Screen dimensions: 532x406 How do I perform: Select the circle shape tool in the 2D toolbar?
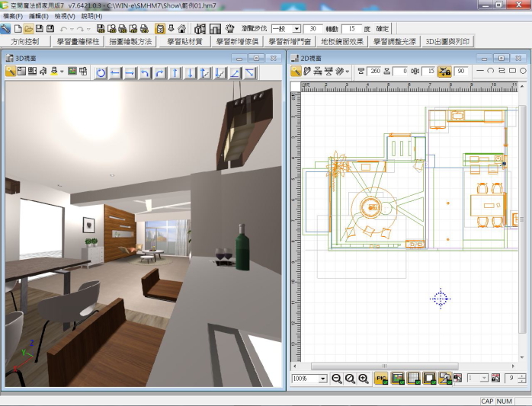click(x=523, y=71)
